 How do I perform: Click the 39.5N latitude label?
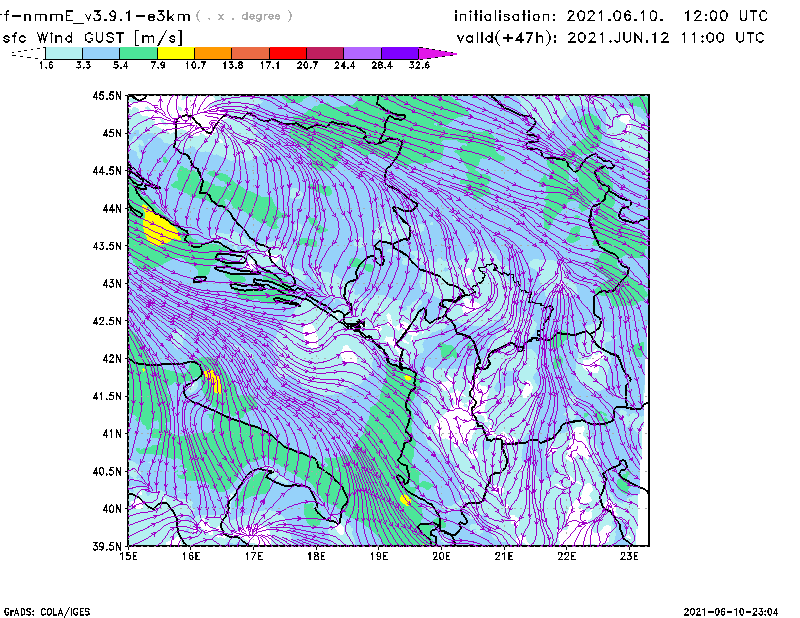point(107,547)
